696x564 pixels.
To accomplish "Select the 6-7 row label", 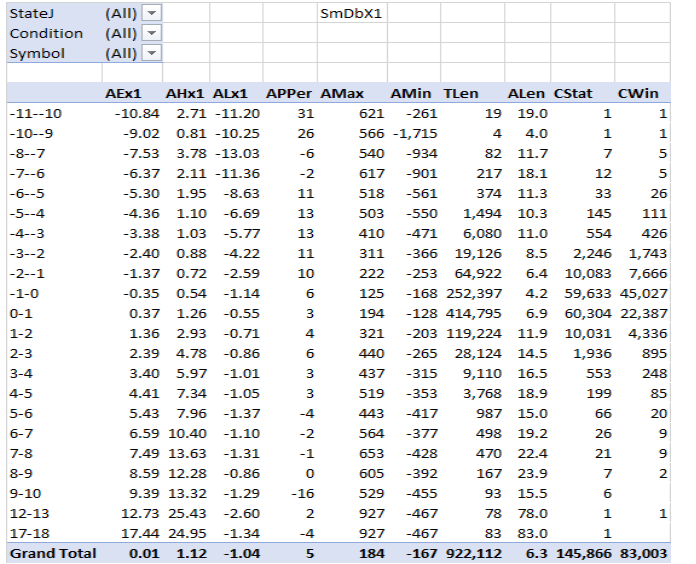I will click(21, 434).
